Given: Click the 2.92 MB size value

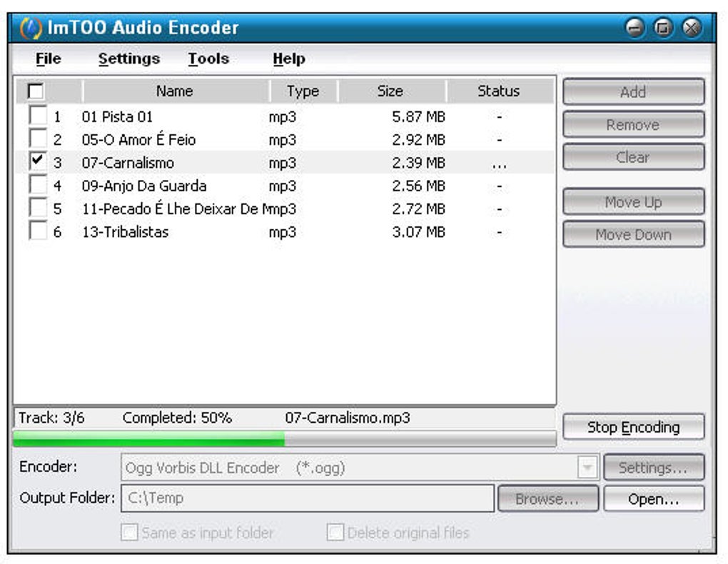Looking at the screenshot, I should coord(419,139).
